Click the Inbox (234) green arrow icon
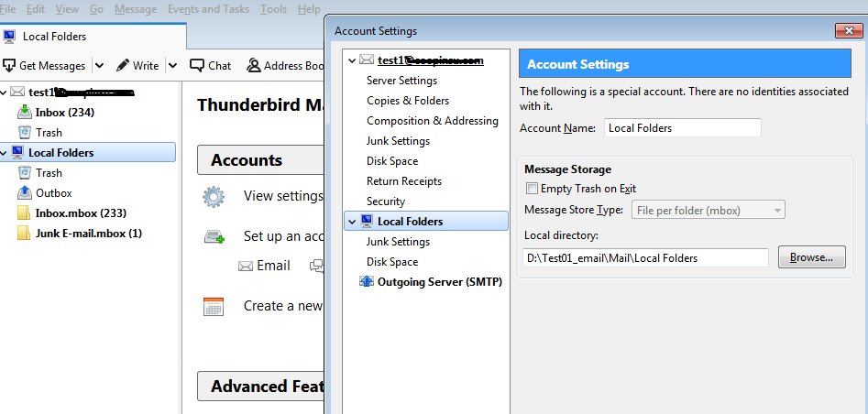Viewport: 868px width, 414px height. tap(25, 112)
